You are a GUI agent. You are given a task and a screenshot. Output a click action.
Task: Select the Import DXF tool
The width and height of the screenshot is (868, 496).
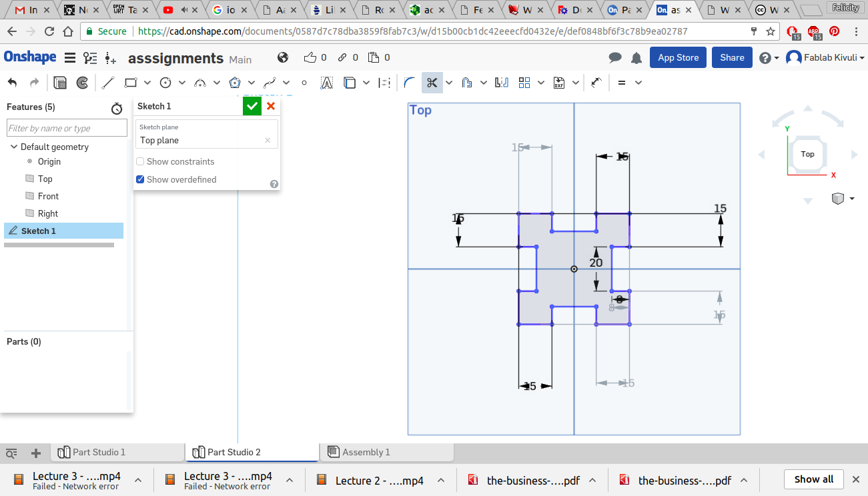559,83
